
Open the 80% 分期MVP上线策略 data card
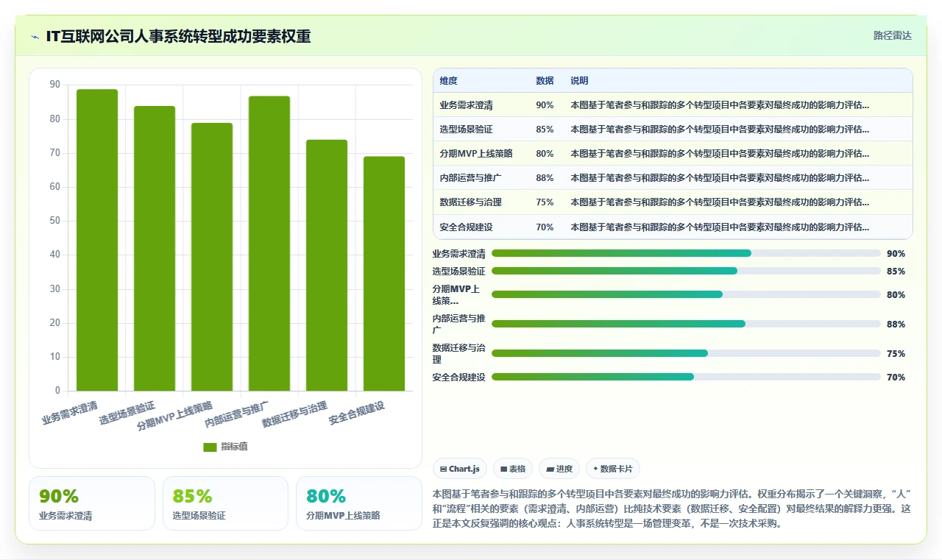coord(359,503)
